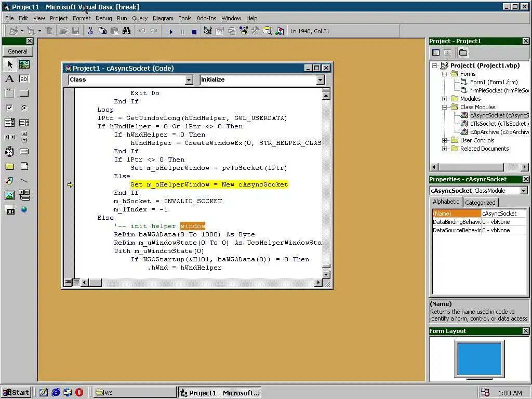Viewport: 532px width, 399px height.
Task: Open the Initialize procedure dropdown
Action: tap(320, 79)
